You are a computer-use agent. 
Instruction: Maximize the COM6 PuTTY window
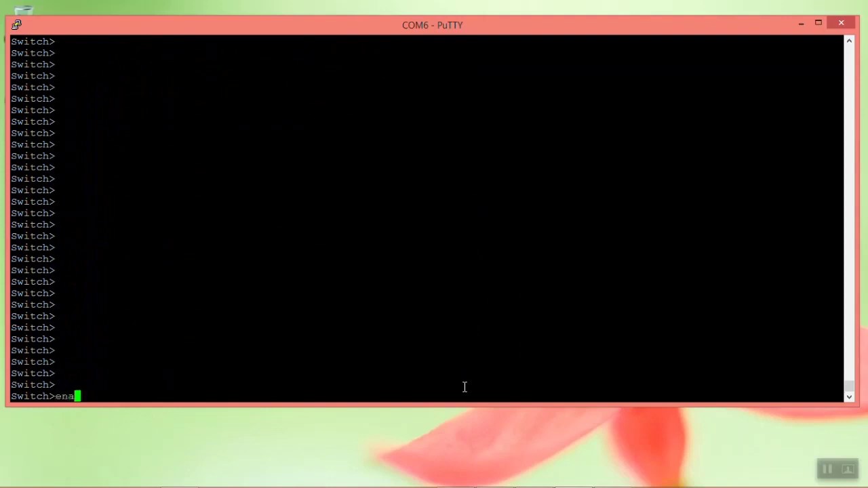coord(818,24)
